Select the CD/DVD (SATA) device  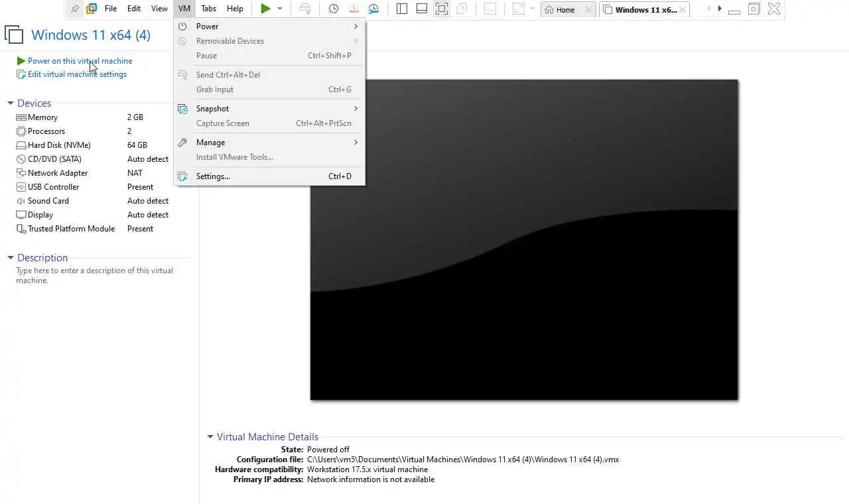(93, 159)
